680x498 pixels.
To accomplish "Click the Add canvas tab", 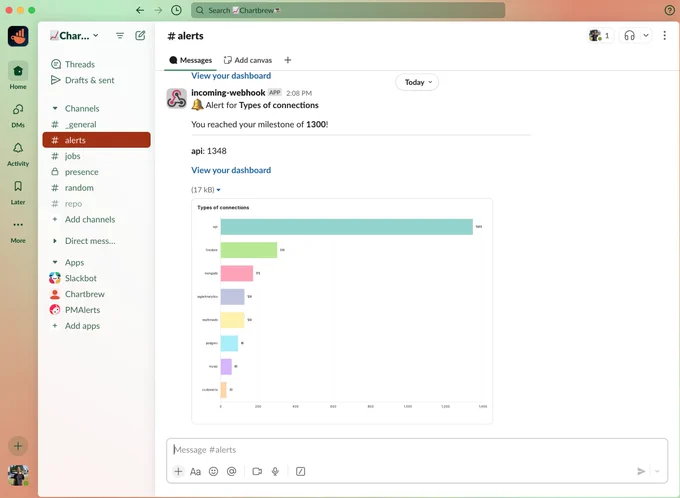I will [248, 60].
